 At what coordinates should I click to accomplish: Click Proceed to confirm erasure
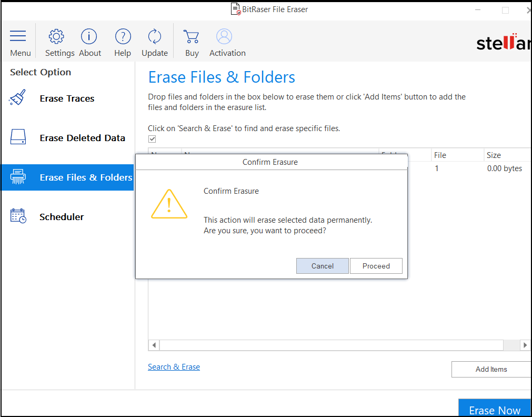point(376,266)
